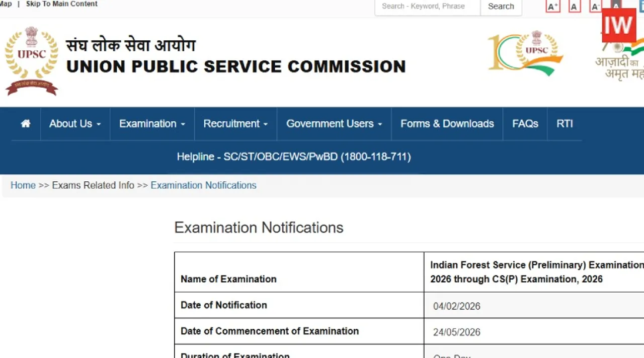Click the Skip To Main Content link
644x358 pixels.
click(61, 4)
